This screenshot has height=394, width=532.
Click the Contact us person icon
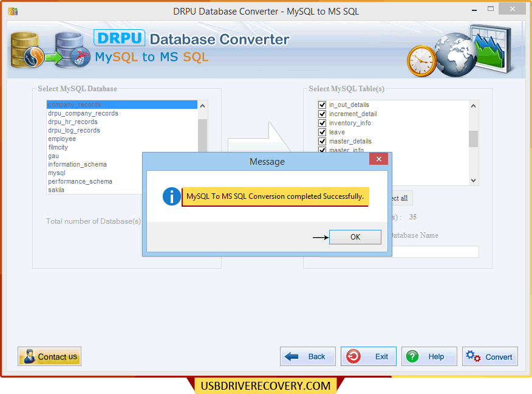[30, 356]
